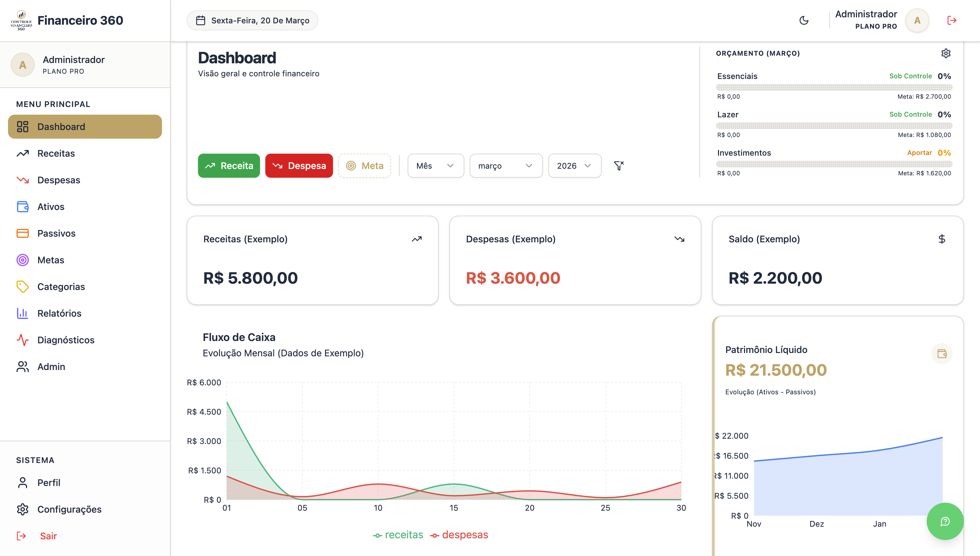
Task: Click Sair to log out
Action: click(x=48, y=536)
